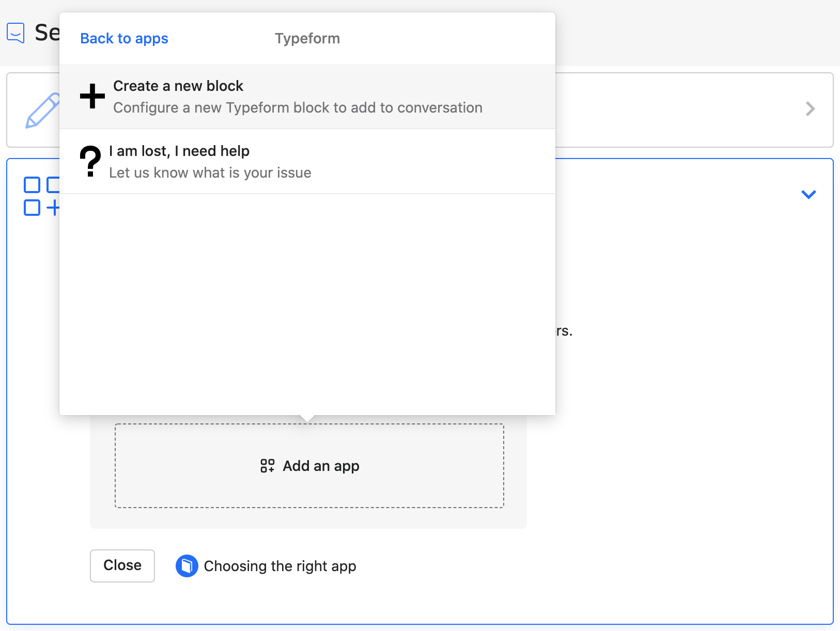Click Let us know what is your issue
The height and width of the screenshot is (631, 840).
coord(210,172)
